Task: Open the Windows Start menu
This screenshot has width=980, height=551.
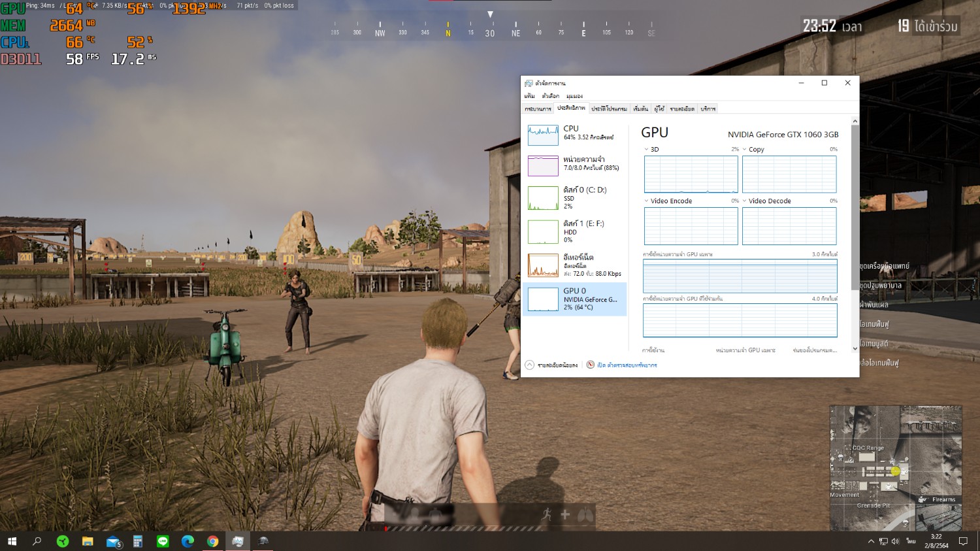Action: pyautogui.click(x=12, y=541)
